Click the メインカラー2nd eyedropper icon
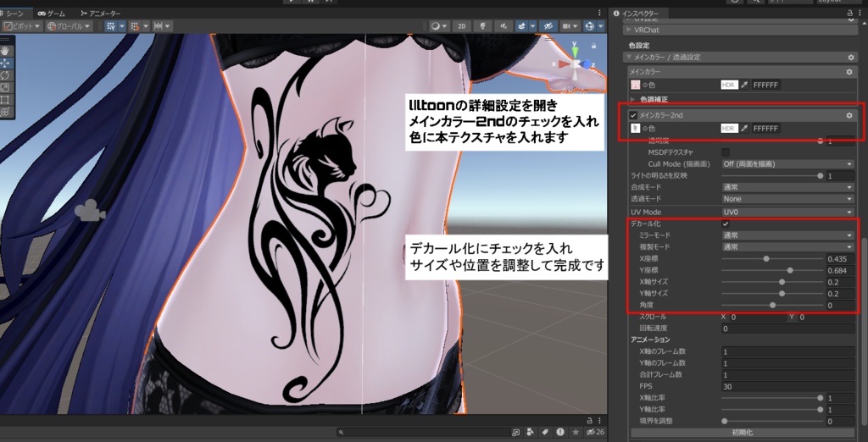Screen dimensions: 868x442 pyautogui.click(x=744, y=129)
